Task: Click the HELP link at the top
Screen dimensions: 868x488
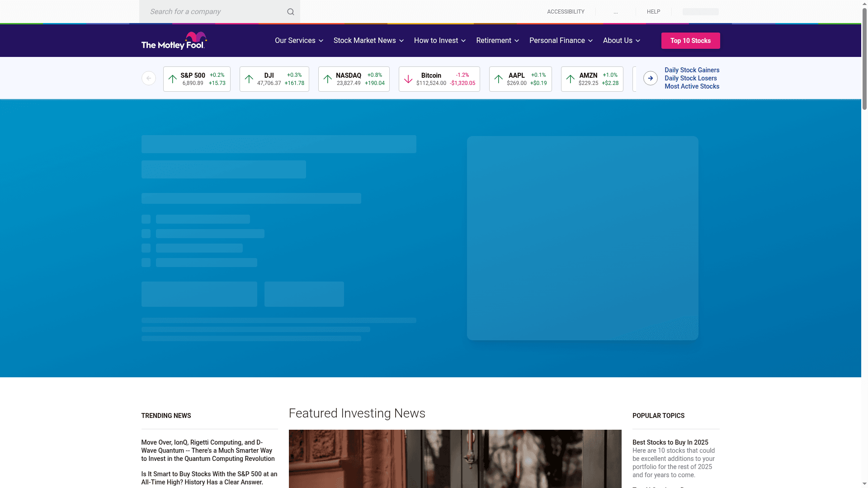Action: tap(653, 11)
